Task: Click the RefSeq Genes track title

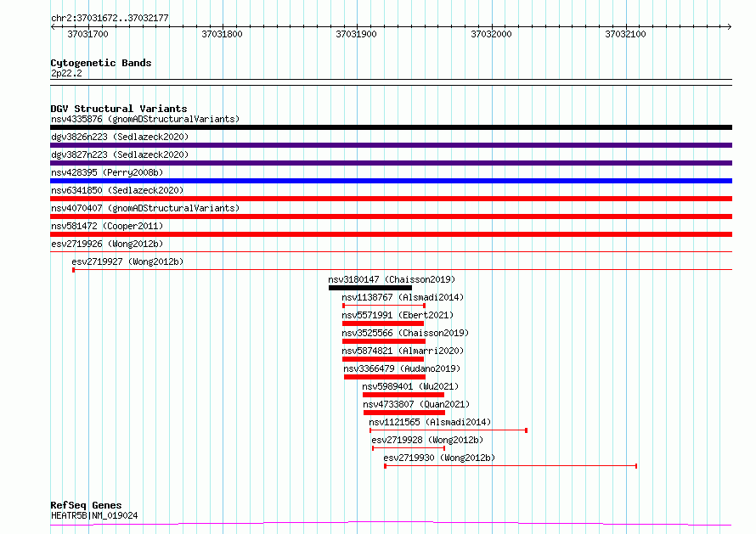Action: [86, 505]
